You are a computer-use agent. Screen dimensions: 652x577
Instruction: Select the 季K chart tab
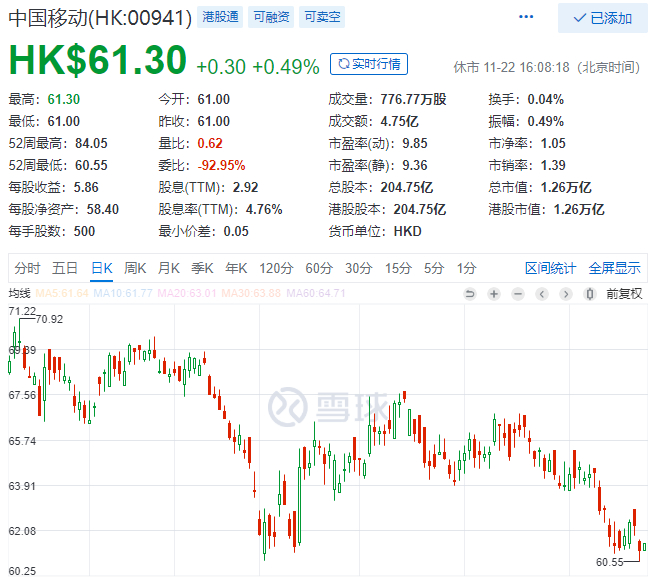[203, 268]
